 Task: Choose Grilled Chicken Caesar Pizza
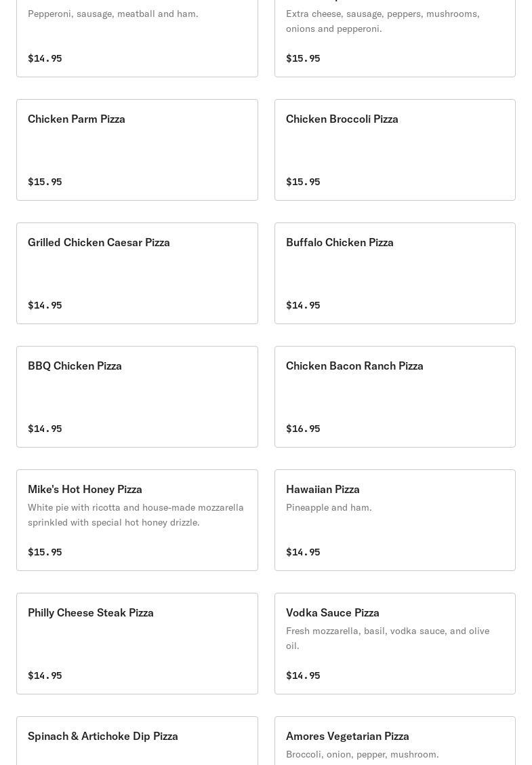click(x=137, y=273)
